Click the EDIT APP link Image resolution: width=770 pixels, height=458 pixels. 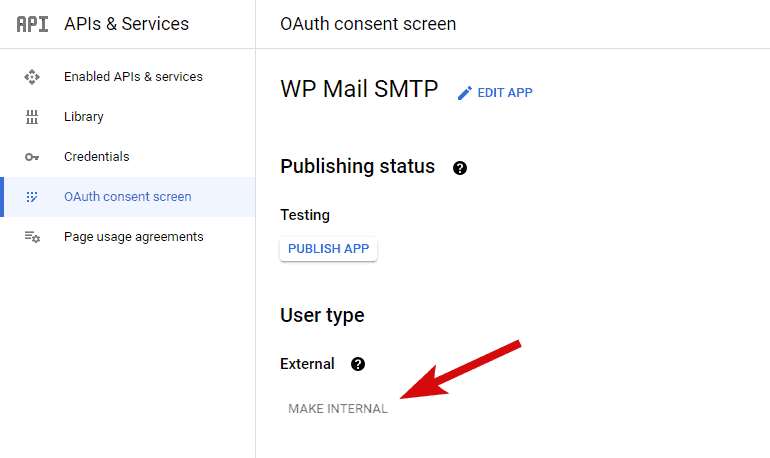click(495, 93)
